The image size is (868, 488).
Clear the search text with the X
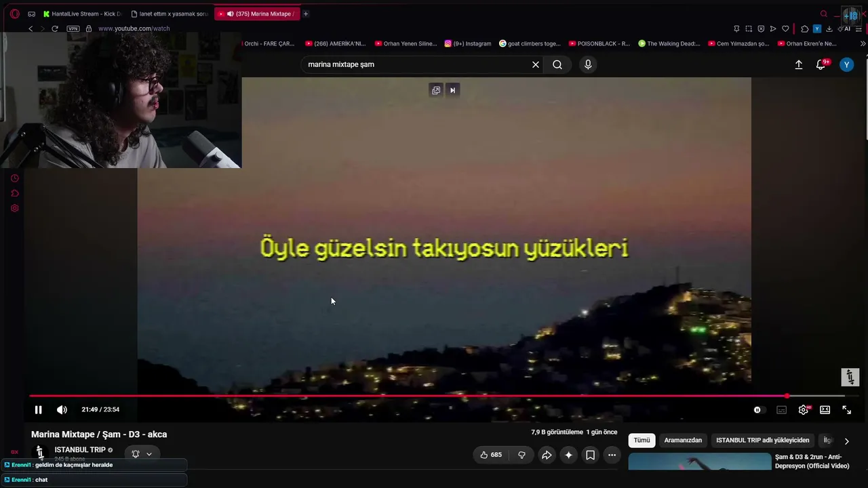click(536, 64)
